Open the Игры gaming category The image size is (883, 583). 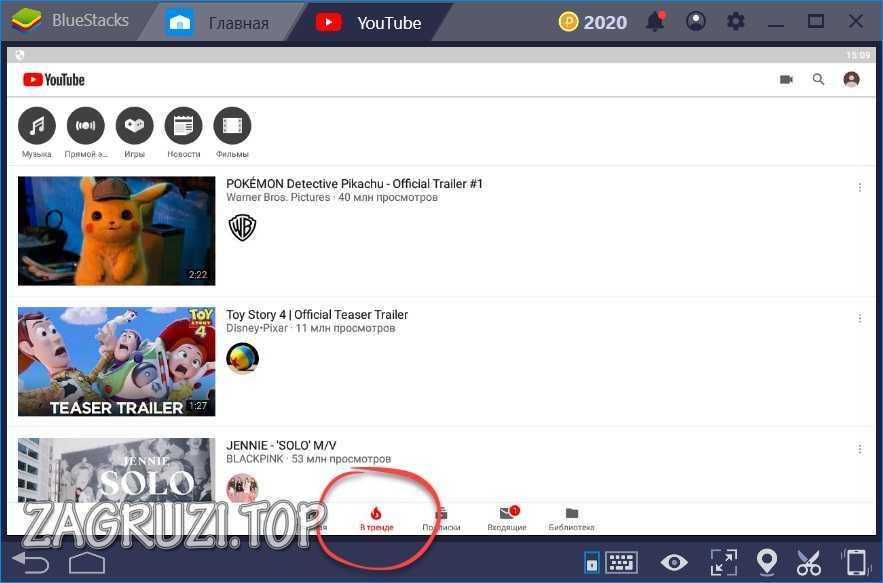[x=135, y=126]
